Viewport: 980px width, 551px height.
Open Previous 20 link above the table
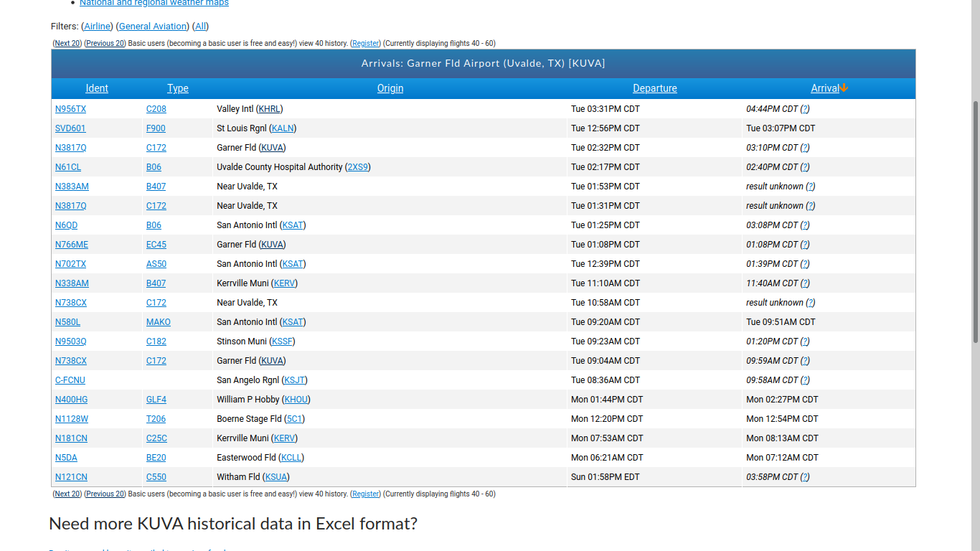pos(105,43)
